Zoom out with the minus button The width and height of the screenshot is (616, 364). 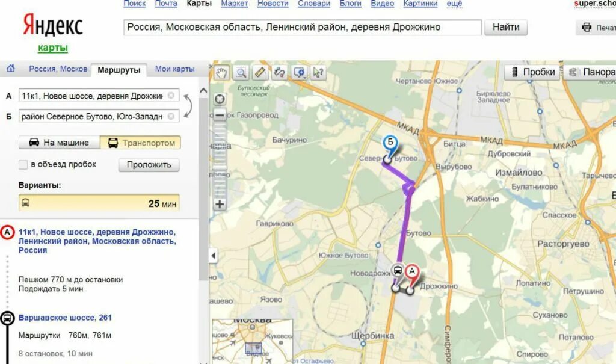point(220,115)
